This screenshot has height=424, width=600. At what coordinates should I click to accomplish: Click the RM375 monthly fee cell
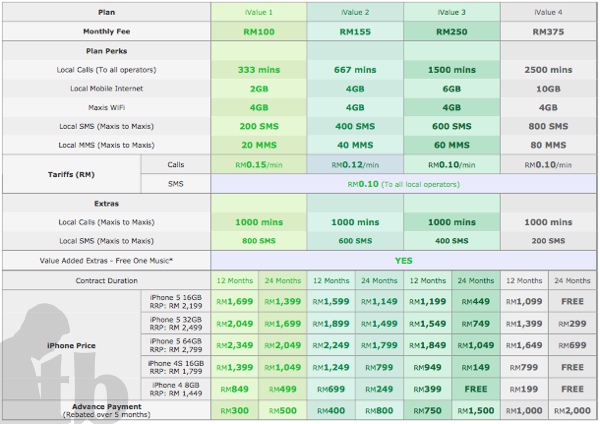548,32
